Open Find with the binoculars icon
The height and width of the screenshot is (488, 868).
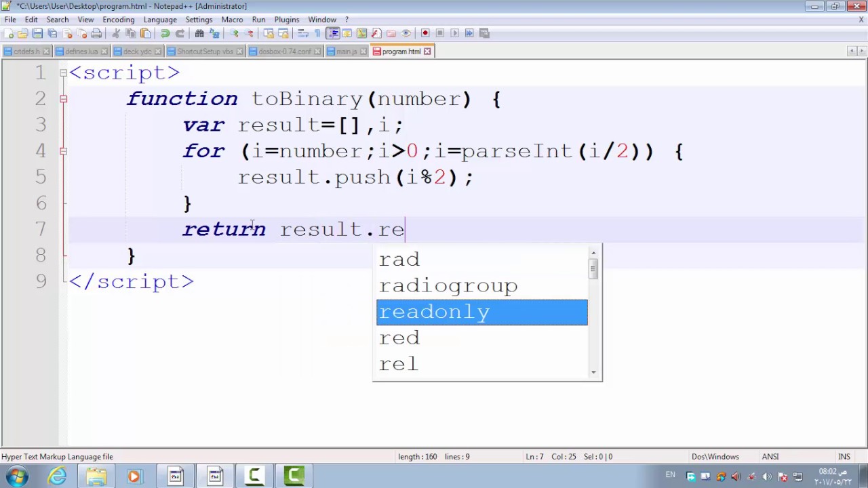tap(199, 33)
